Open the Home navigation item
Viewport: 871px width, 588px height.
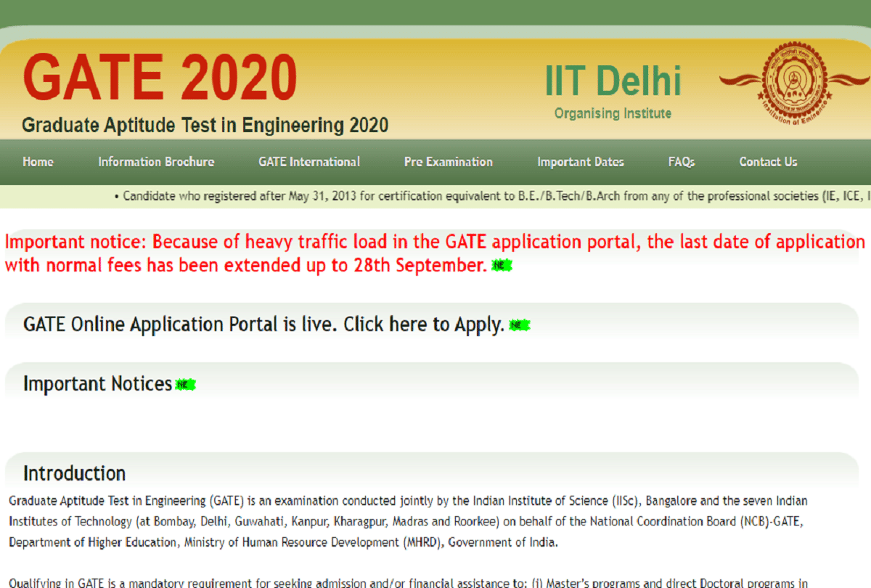click(38, 162)
